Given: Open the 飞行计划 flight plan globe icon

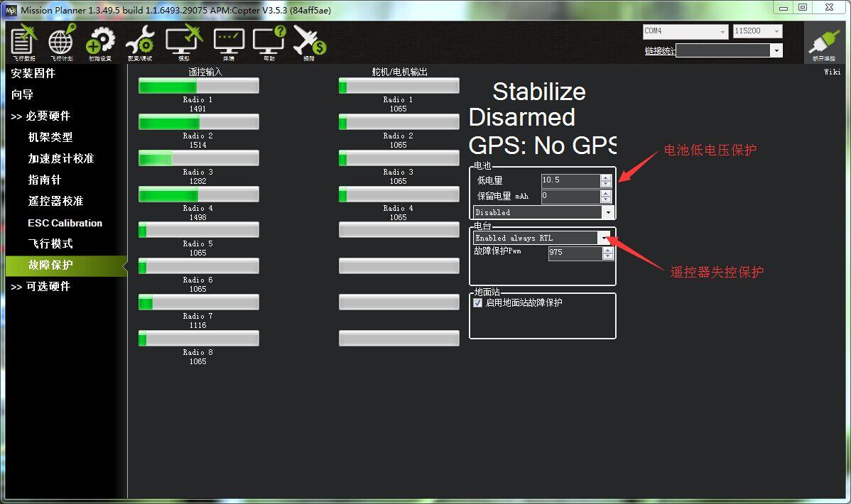Looking at the screenshot, I should point(61,43).
